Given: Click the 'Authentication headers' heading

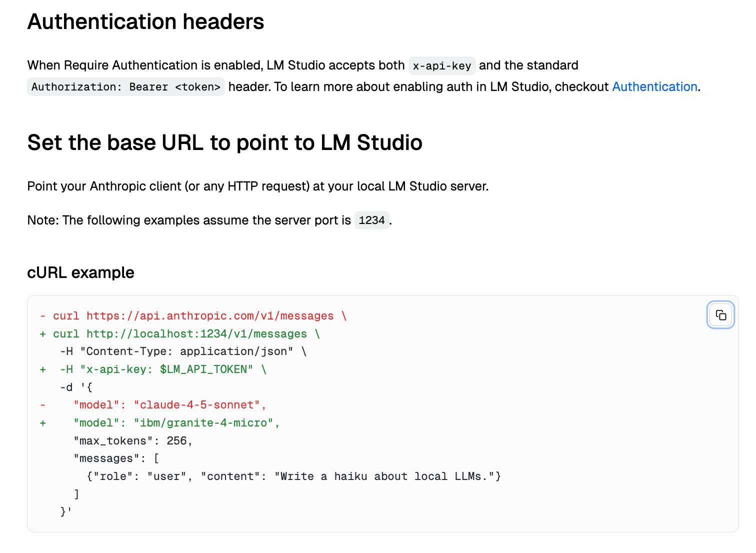Looking at the screenshot, I should click(145, 21).
